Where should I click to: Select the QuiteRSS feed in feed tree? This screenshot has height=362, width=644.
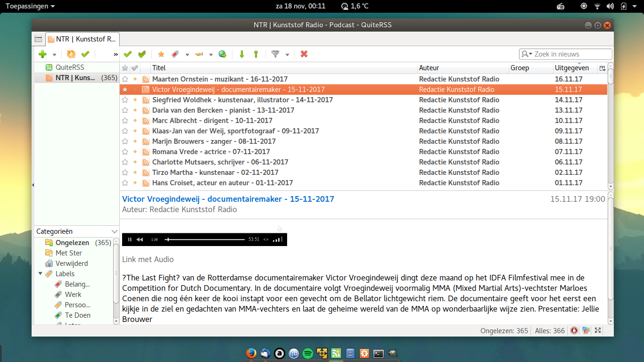70,67
